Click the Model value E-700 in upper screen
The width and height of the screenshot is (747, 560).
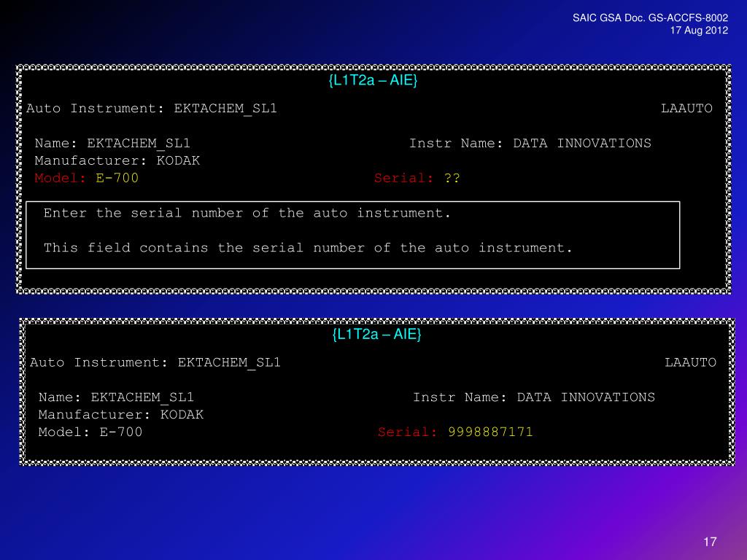point(117,178)
